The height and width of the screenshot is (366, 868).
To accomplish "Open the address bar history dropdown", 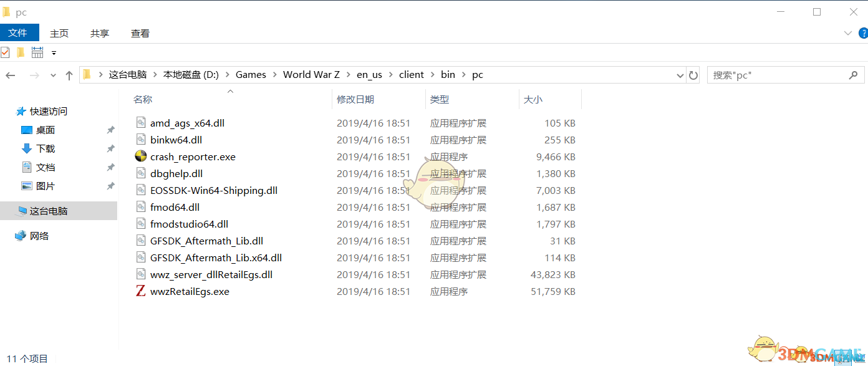I will coord(680,75).
